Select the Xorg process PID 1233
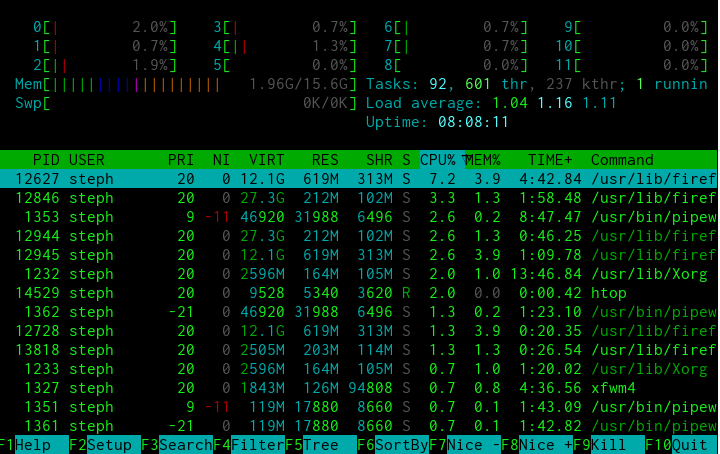This screenshot has width=720, height=454. 359,369
